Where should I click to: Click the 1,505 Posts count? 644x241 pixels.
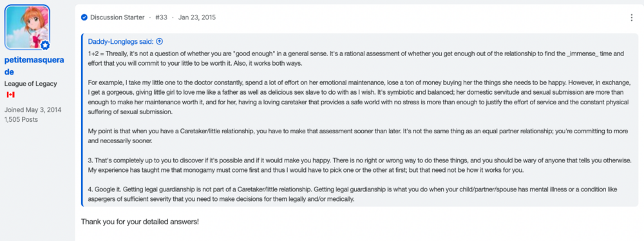[x=21, y=119]
